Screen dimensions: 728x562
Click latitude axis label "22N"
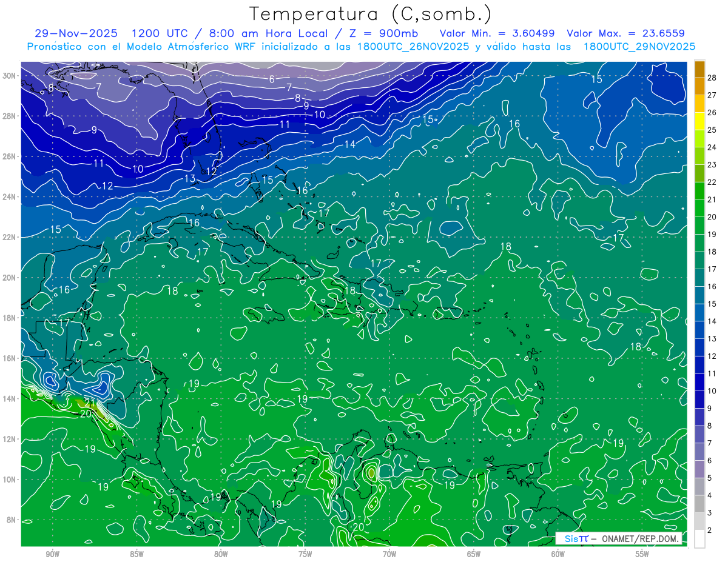coord(10,237)
